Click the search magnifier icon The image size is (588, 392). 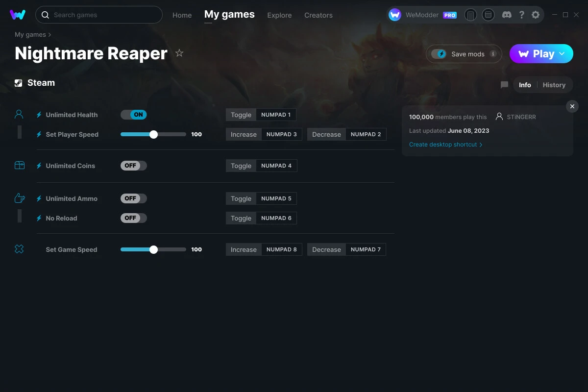click(x=45, y=15)
